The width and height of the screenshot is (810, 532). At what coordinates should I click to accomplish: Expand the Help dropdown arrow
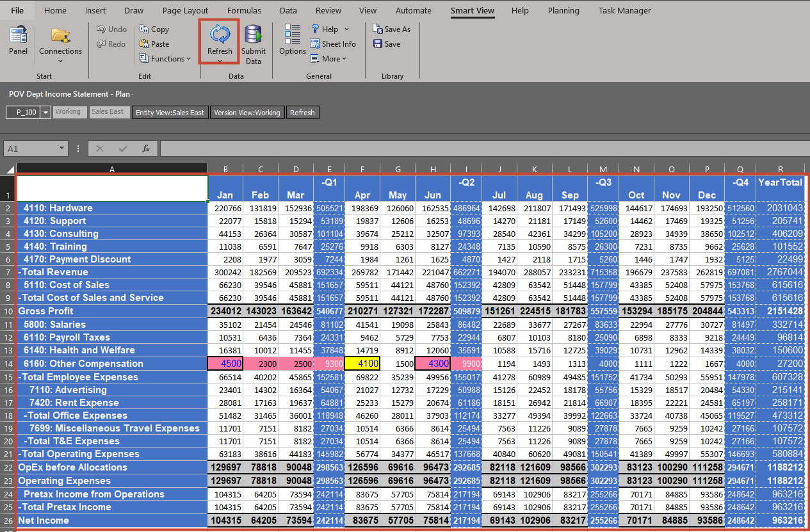(346, 29)
